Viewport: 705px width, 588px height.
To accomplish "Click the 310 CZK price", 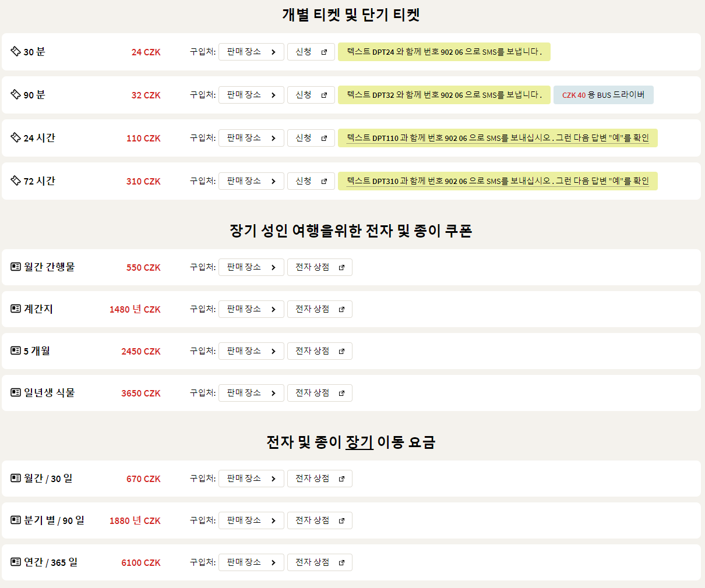I will click(143, 181).
